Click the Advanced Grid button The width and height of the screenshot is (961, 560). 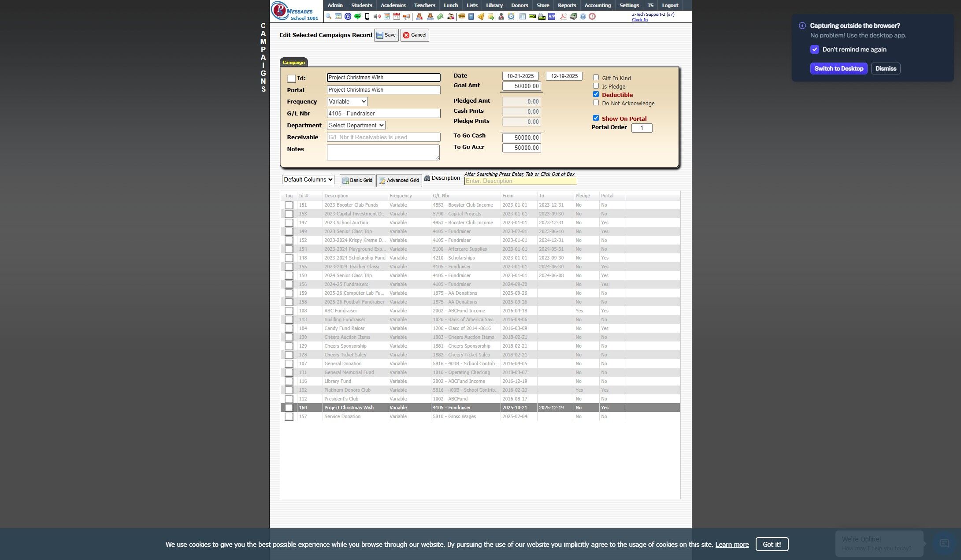point(399,180)
